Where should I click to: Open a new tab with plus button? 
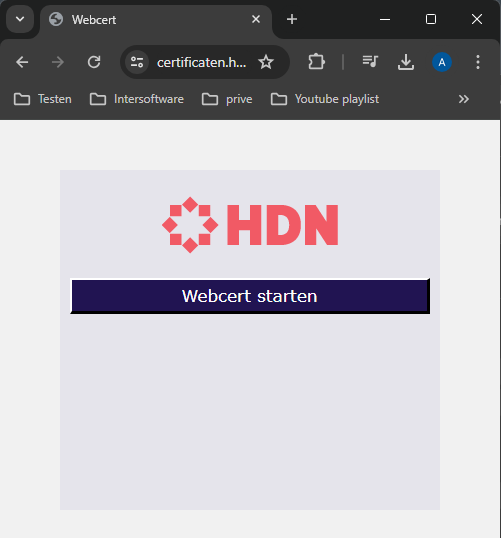[292, 19]
